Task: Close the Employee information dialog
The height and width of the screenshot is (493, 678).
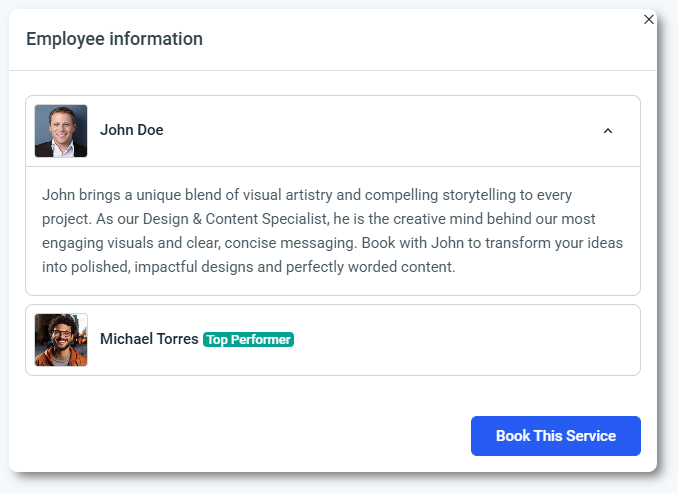Action: pyautogui.click(x=648, y=19)
